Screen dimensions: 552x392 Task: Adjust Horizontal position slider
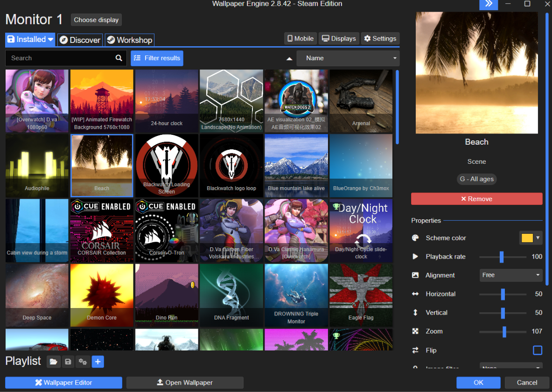(503, 294)
